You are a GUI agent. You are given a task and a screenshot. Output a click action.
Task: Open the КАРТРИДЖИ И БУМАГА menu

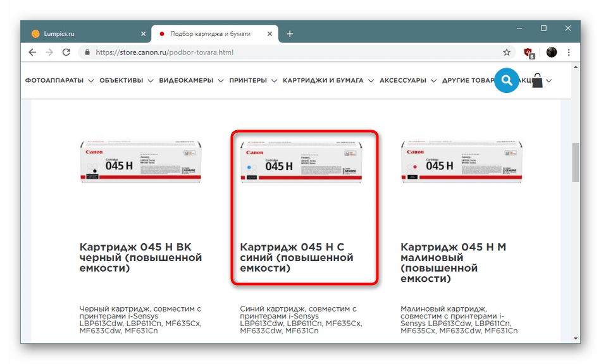[323, 80]
